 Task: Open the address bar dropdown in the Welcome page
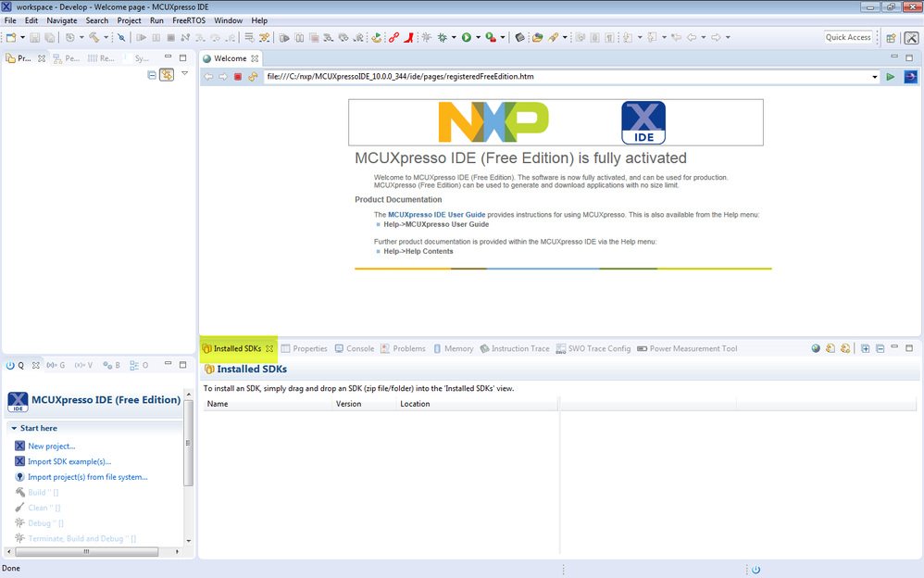pyautogui.click(x=875, y=77)
